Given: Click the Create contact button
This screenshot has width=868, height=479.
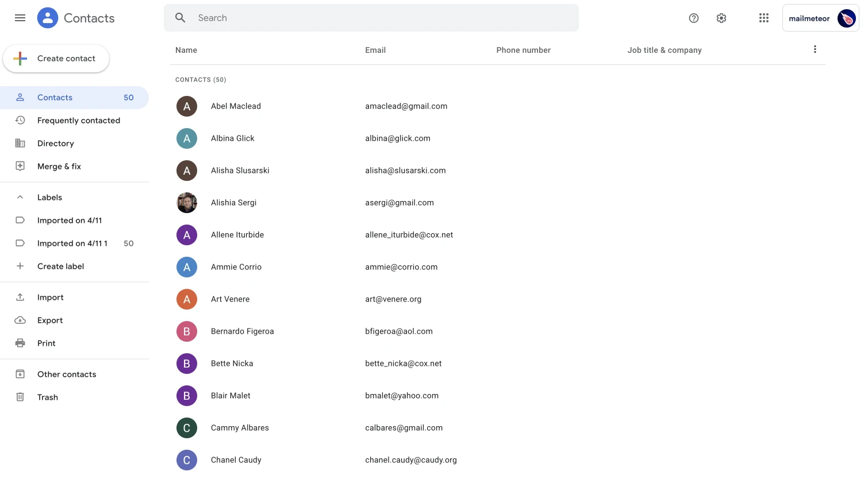Looking at the screenshot, I should tap(56, 58).
